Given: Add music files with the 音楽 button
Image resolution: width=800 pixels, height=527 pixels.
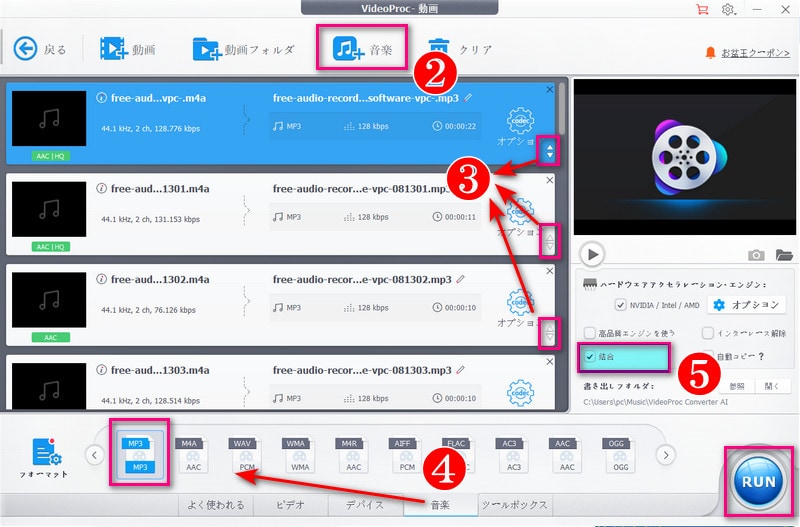Looking at the screenshot, I should (362, 48).
